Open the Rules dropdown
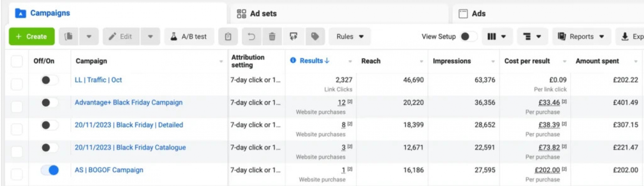 [350, 36]
